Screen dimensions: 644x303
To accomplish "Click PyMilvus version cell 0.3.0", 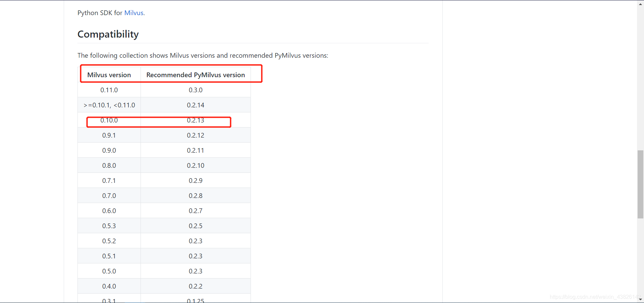I will pos(196,90).
